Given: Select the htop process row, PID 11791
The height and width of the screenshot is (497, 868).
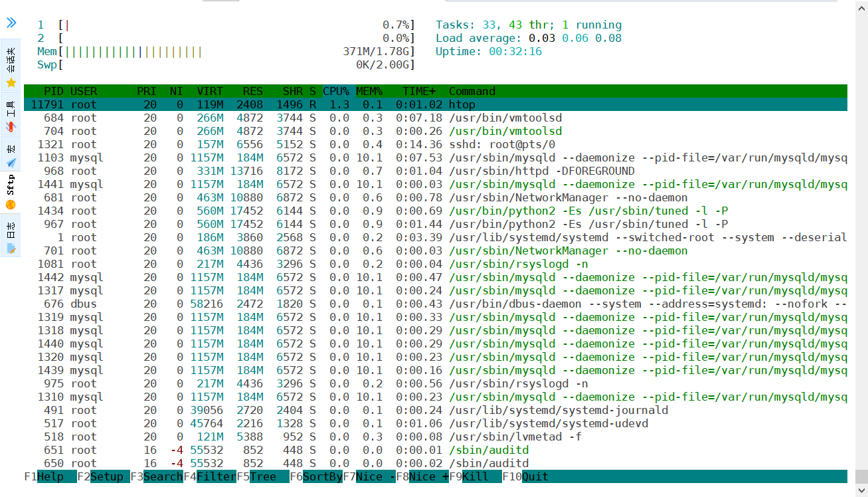Looking at the screenshot, I should (x=436, y=104).
